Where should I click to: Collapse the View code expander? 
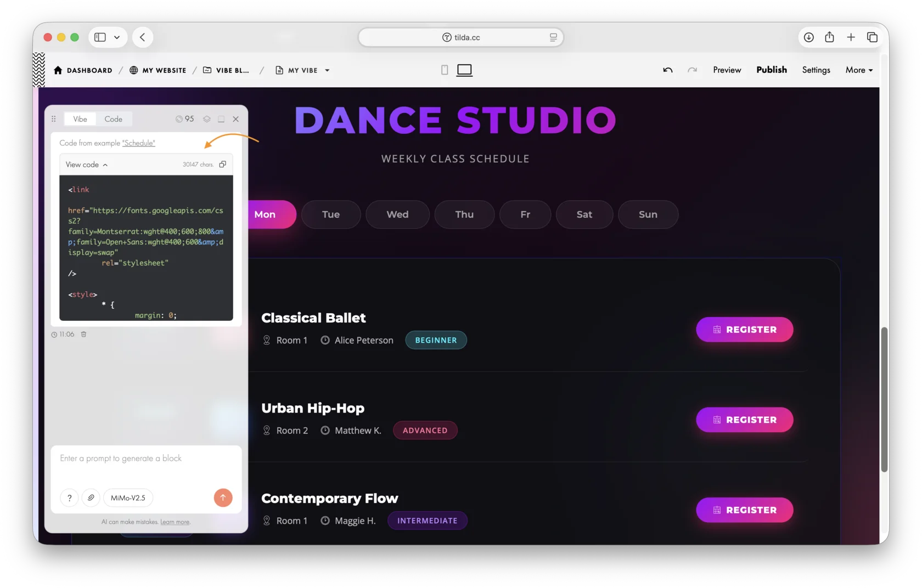87,165
